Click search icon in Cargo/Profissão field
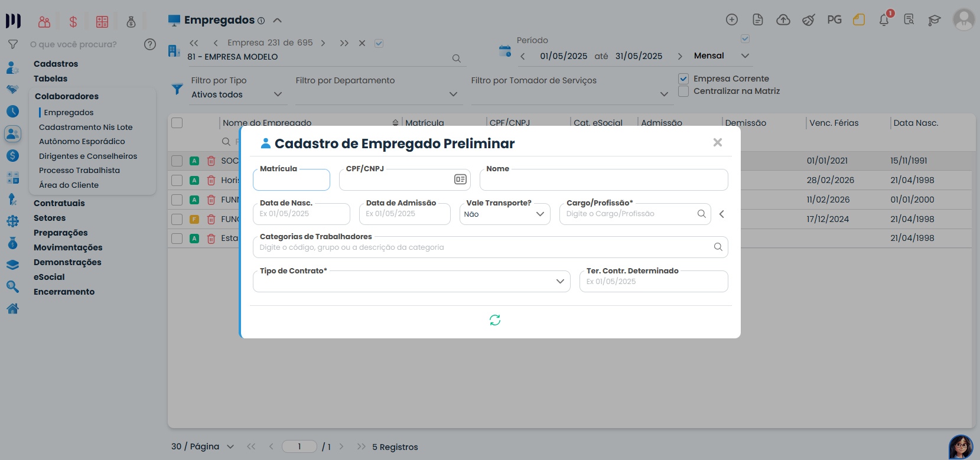The height and width of the screenshot is (460, 980). (701, 214)
